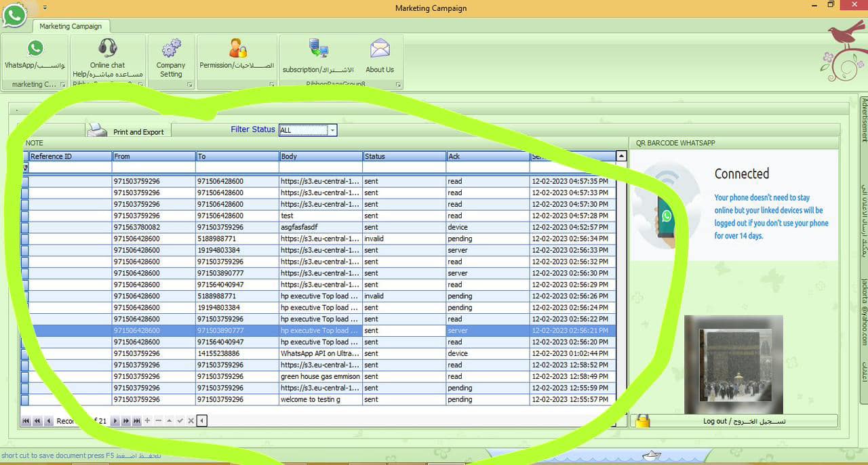
Task: Open Online chat Help headset icon
Action: (x=107, y=48)
